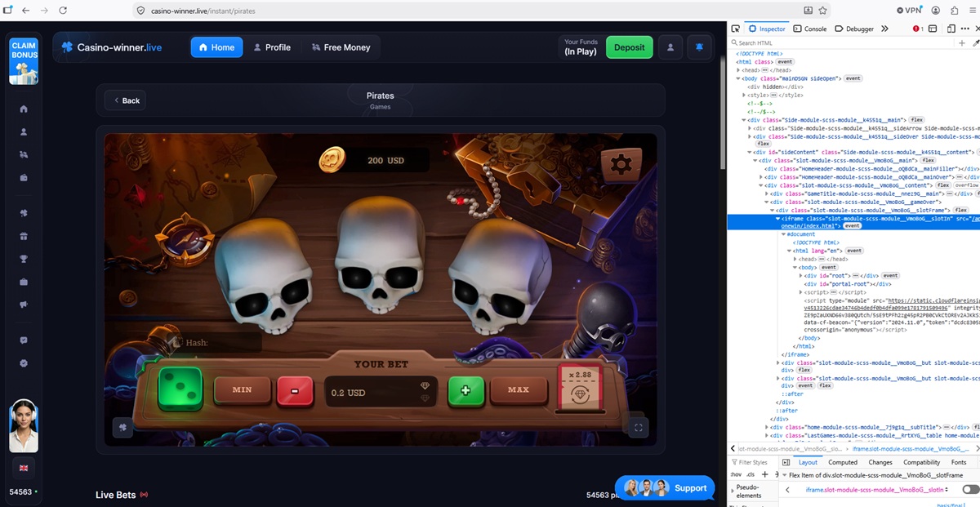The image size is (980, 507).
Task: Toggle the :hov pseudo-class panel
Action: pos(735,474)
